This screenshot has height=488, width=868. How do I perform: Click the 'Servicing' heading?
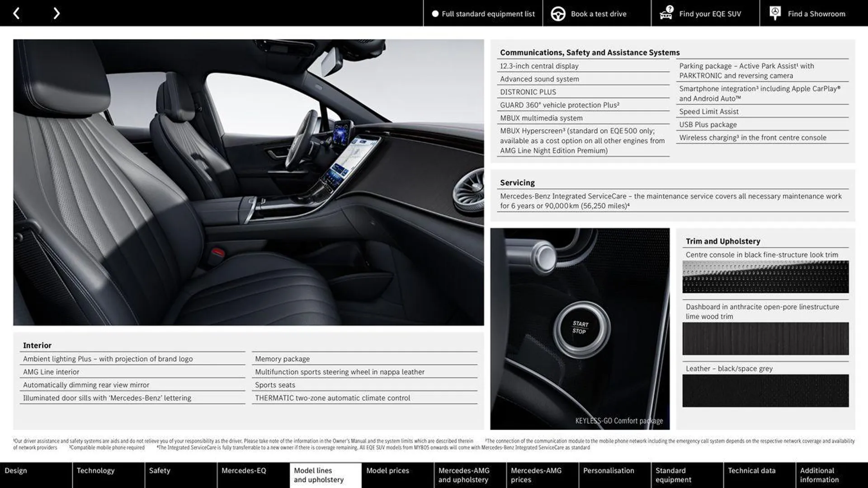point(517,183)
